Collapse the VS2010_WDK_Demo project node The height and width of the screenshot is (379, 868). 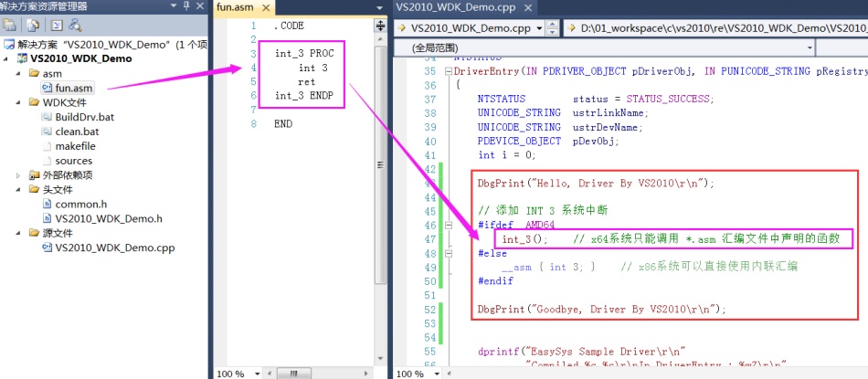5,58
